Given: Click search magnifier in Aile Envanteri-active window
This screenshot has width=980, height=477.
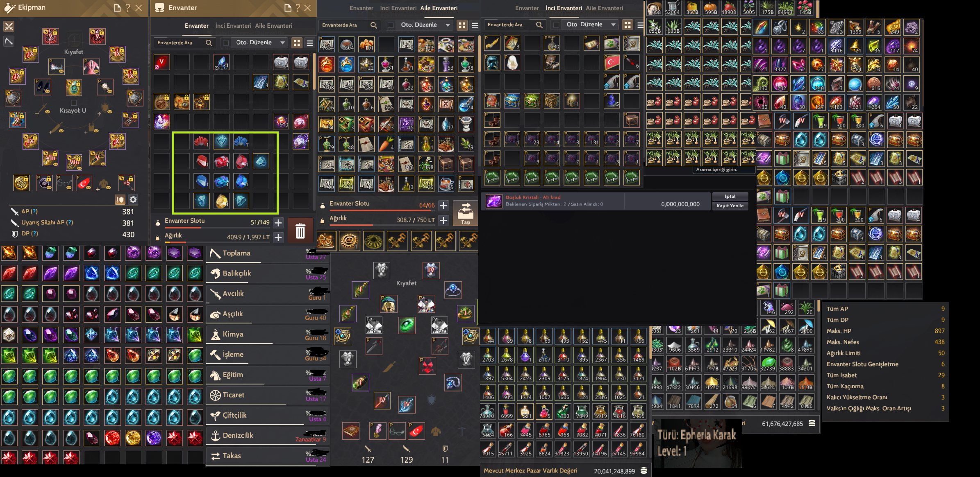Looking at the screenshot, I should pos(374,25).
